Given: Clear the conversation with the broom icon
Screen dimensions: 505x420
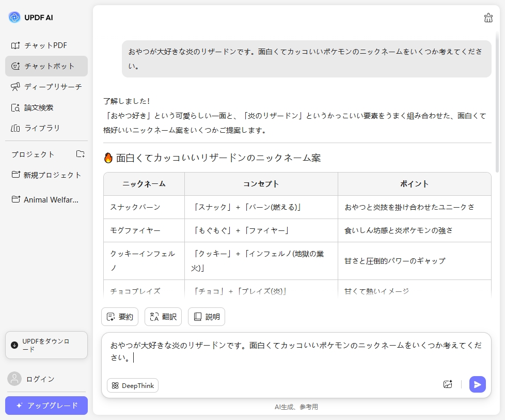Looking at the screenshot, I should click(x=488, y=17).
